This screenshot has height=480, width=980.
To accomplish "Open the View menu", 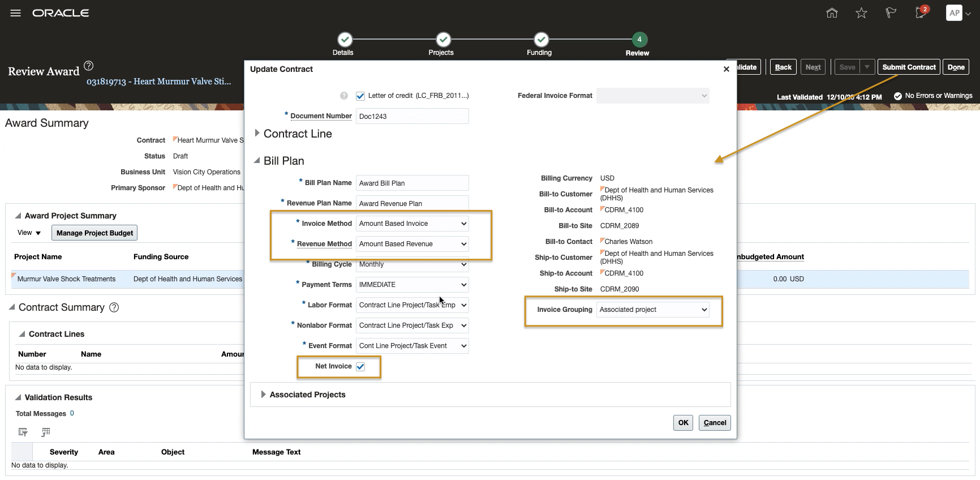I will tap(29, 233).
